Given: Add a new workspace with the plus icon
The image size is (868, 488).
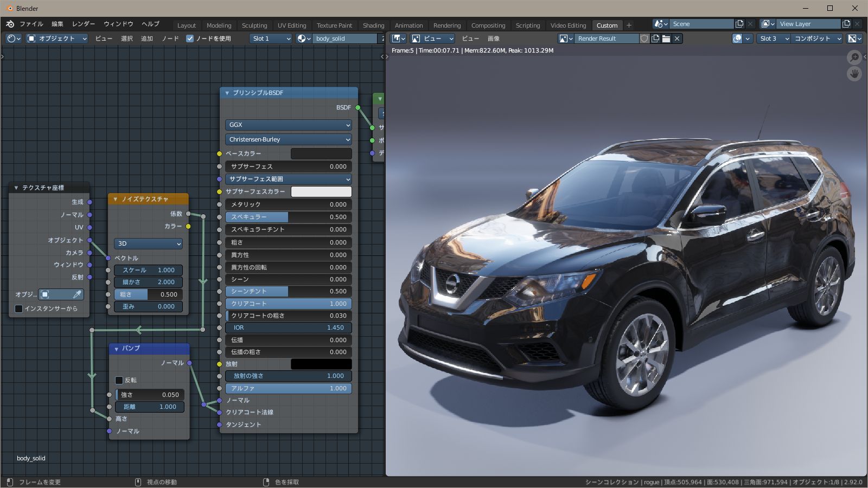Looking at the screenshot, I should click(x=629, y=25).
